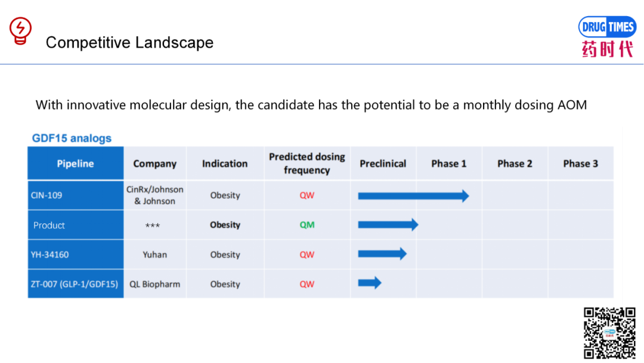Select the Pipeline column header

point(76,163)
